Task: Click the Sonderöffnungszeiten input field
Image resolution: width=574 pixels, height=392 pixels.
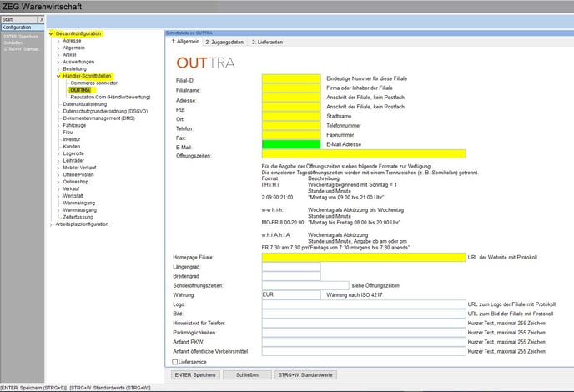Action: pyautogui.click(x=305, y=285)
